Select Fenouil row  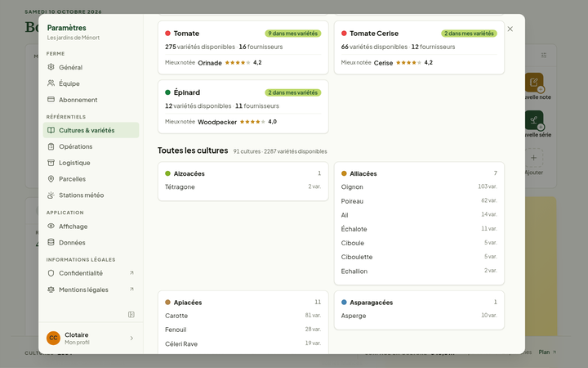click(243, 330)
